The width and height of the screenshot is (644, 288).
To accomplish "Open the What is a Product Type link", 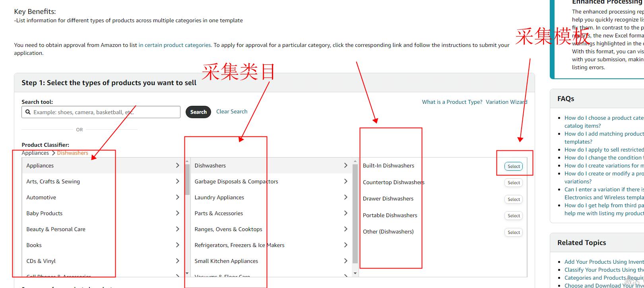I will tap(452, 102).
